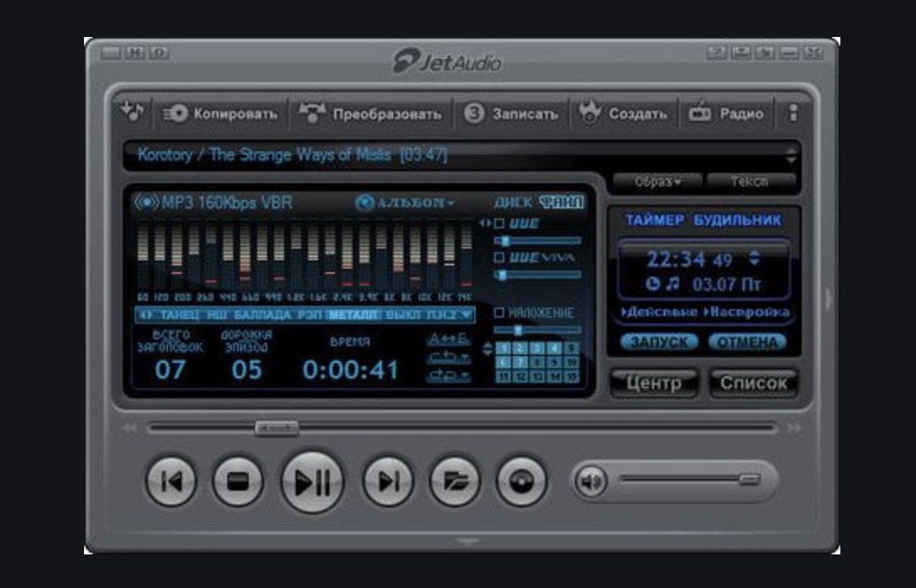Expand the Настройка timer option

(747, 312)
